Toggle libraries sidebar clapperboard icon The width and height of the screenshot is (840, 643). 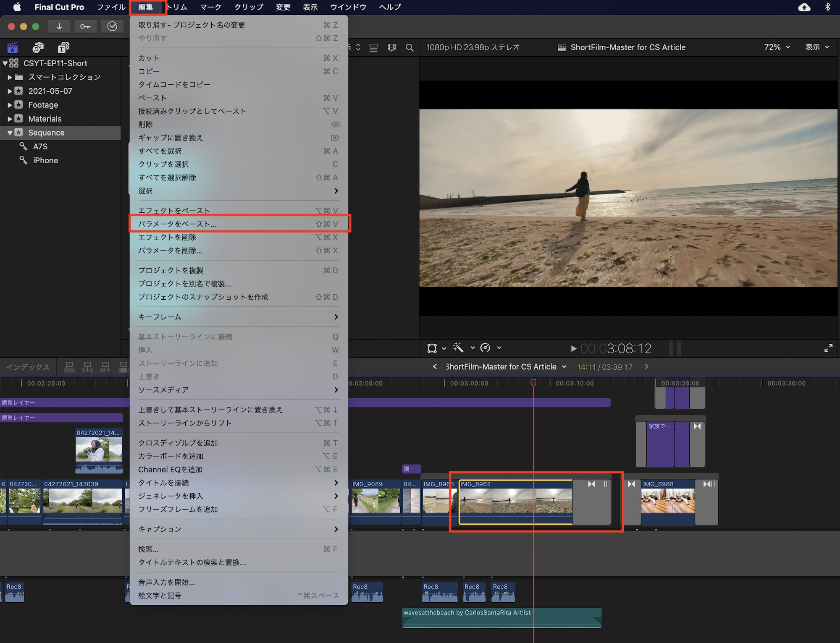[13, 47]
